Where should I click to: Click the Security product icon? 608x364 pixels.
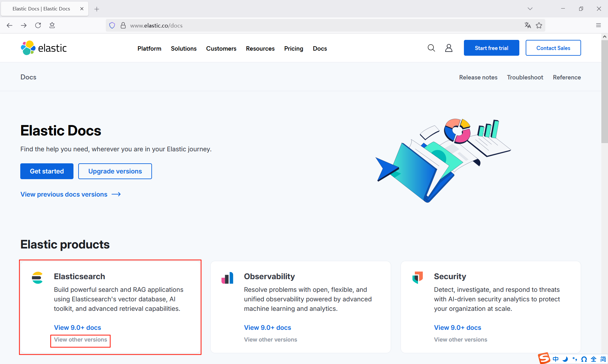coord(417,278)
